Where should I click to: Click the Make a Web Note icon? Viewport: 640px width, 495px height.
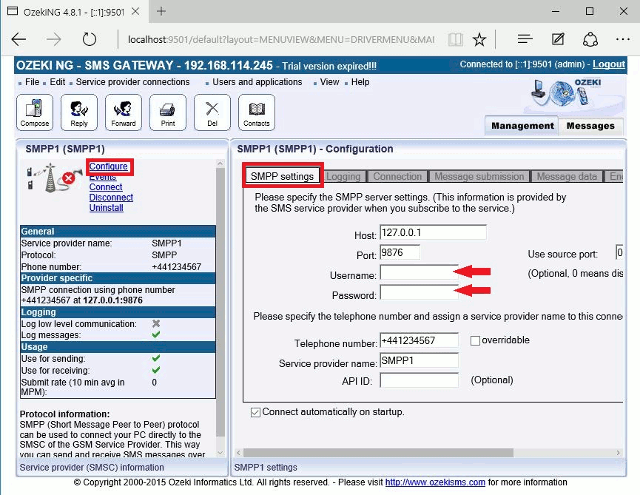click(x=558, y=39)
